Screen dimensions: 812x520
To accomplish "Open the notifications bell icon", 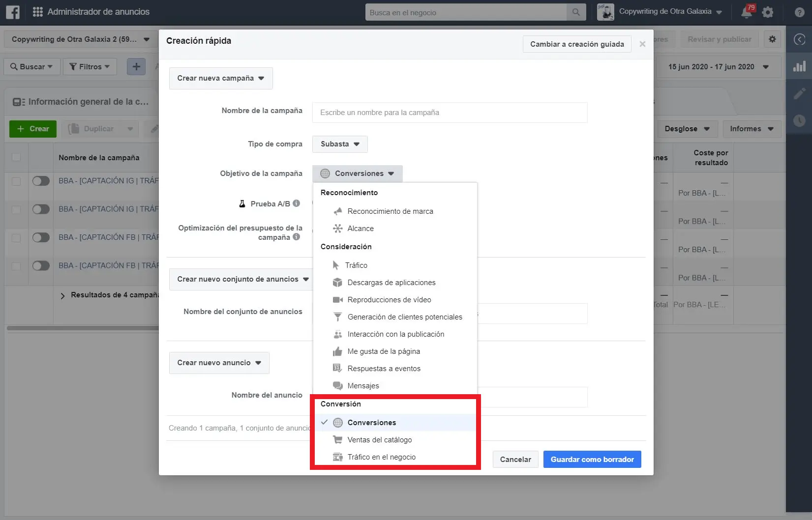I will point(747,12).
